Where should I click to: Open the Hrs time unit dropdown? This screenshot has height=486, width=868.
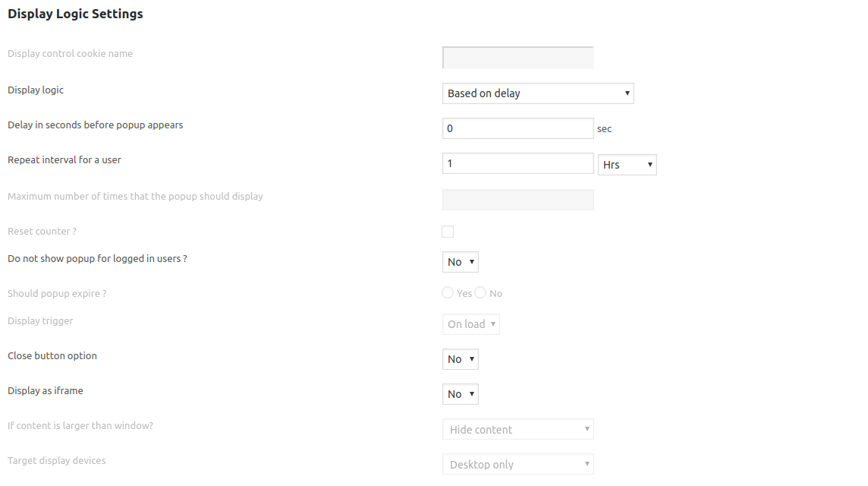pyautogui.click(x=627, y=164)
